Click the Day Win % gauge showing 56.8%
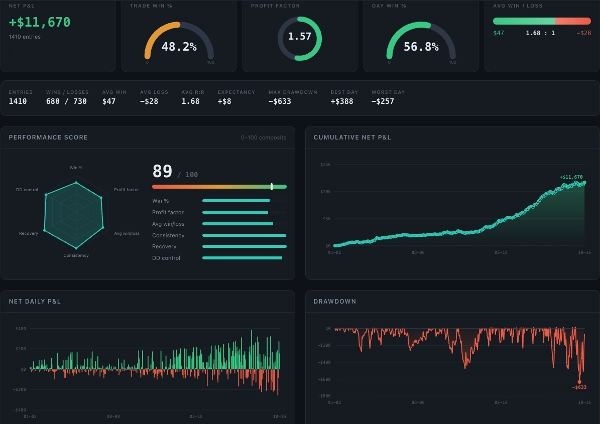600x424 pixels. [x=421, y=41]
